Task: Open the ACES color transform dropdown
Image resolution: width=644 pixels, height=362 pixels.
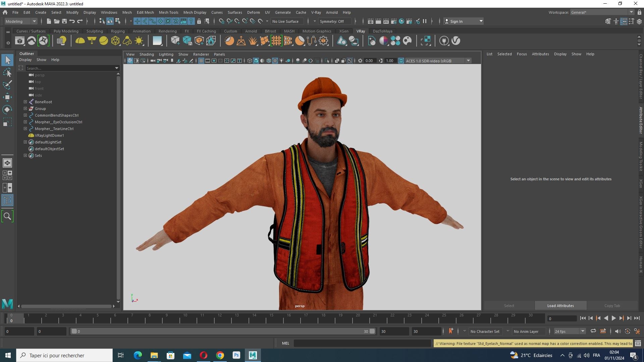Action: (438, 61)
